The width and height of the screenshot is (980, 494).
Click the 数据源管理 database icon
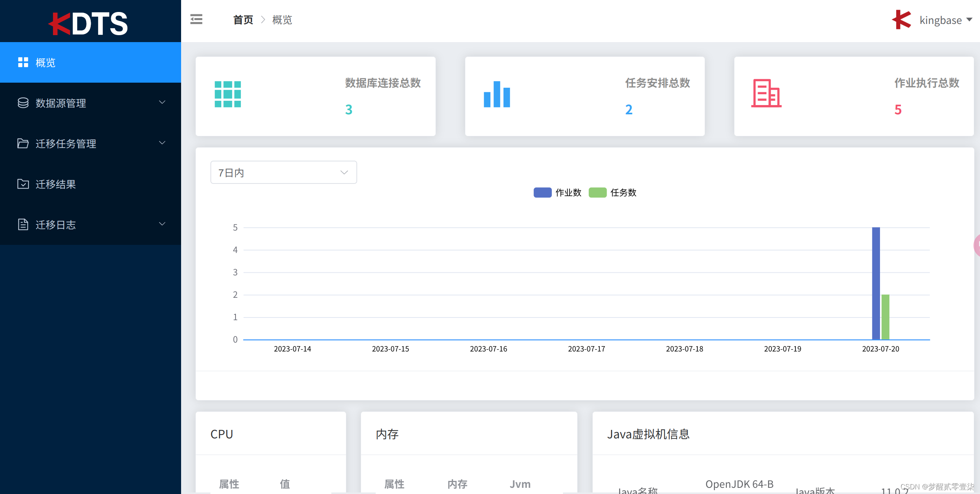click(23, 103)
